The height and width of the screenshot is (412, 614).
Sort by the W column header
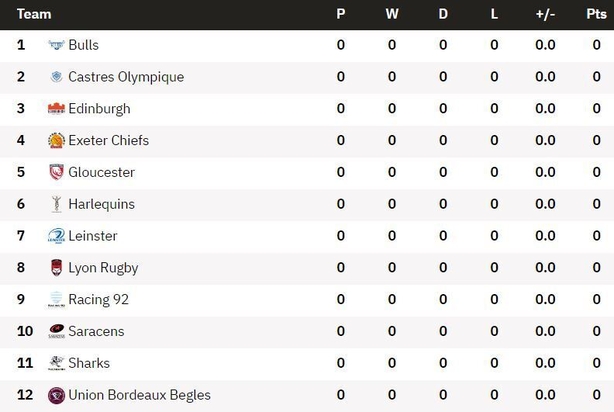point(392,14)
